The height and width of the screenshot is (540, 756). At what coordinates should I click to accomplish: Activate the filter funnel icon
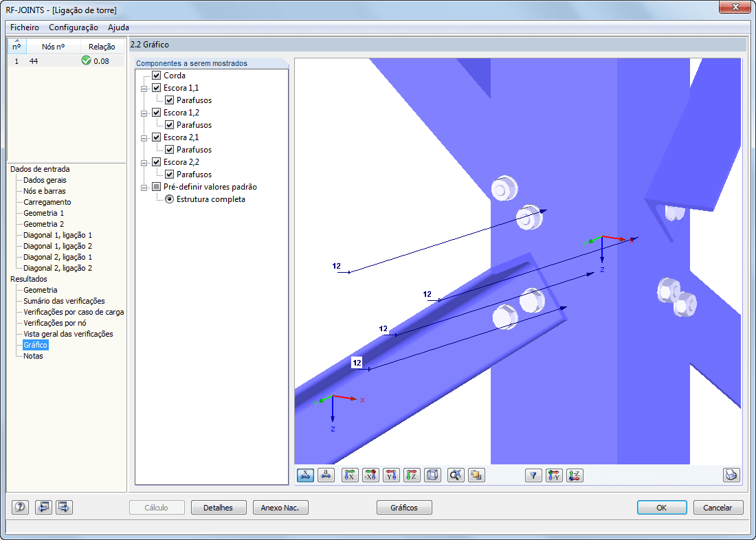(533, 475)
